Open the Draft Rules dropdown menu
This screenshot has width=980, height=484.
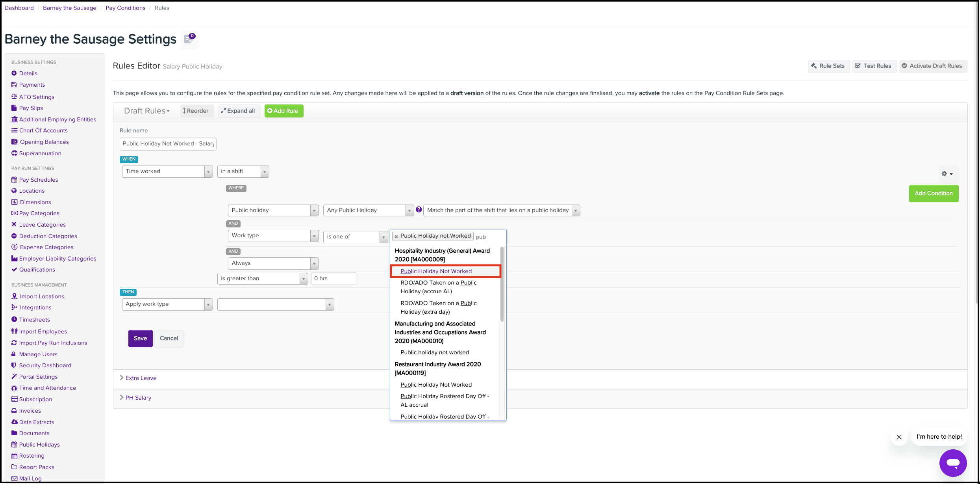[147, 111]
